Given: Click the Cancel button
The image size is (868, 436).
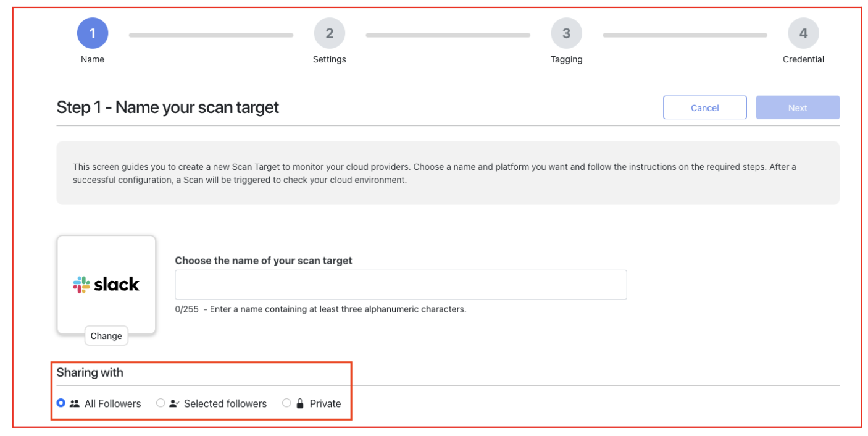Looking at the screenshot, I should [705, 107].
